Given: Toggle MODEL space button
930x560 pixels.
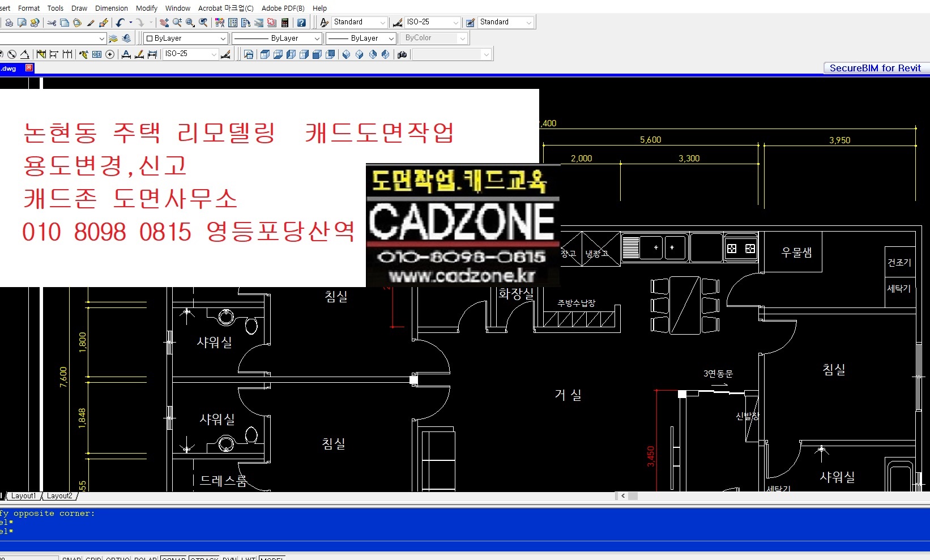Looking at the screenshot, I should tap(272, 558).
